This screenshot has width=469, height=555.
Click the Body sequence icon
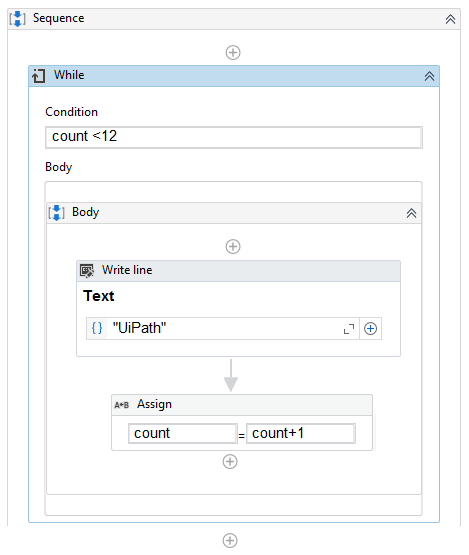56,213
